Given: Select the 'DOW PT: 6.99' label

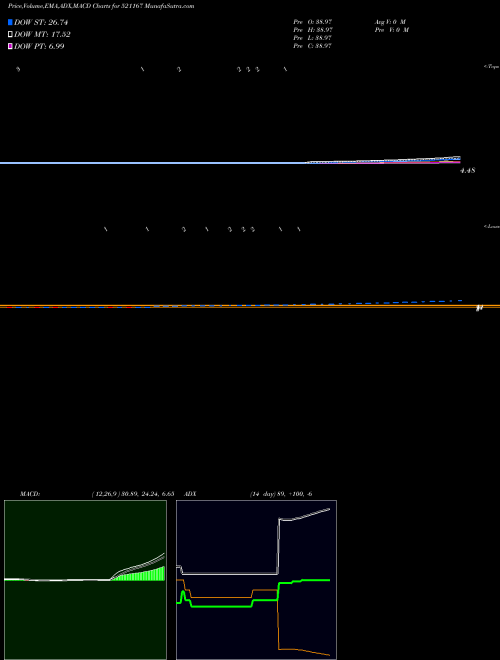Looking at the screenshot, I should (x=39, y=46).
